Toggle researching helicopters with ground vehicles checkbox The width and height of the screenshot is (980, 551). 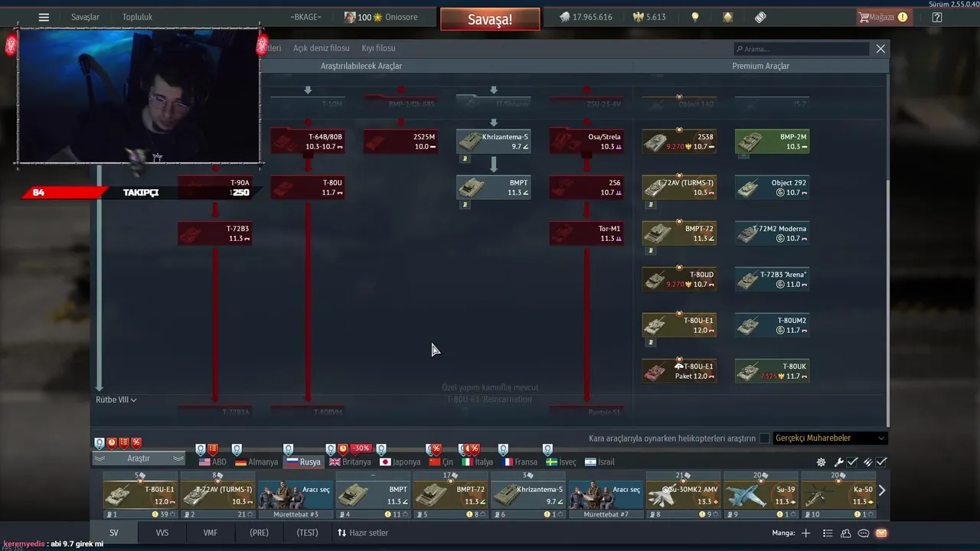point(764,439)
